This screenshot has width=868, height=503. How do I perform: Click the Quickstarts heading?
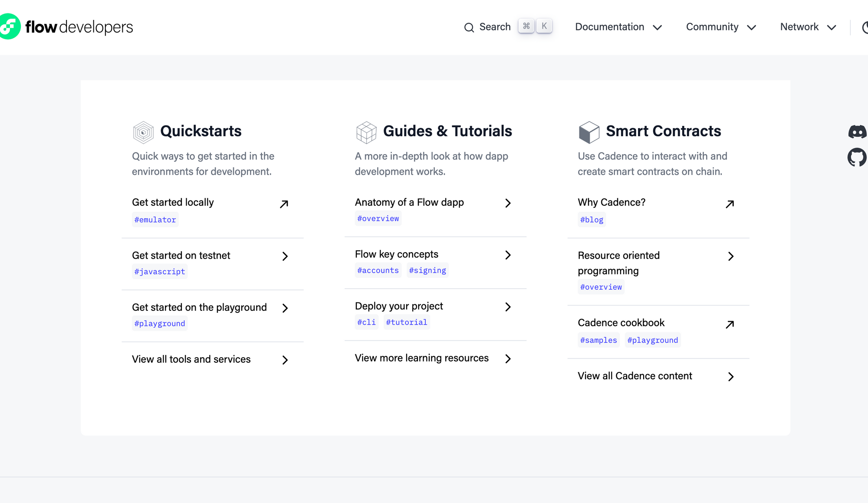point(201,131)
